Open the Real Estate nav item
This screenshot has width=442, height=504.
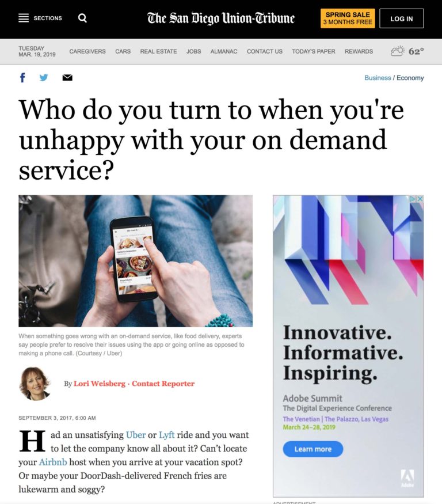coord(158,51)
